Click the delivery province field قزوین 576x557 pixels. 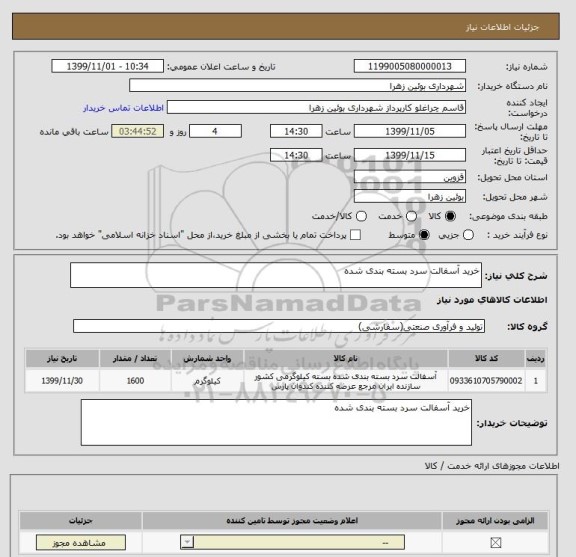point(410,177)
